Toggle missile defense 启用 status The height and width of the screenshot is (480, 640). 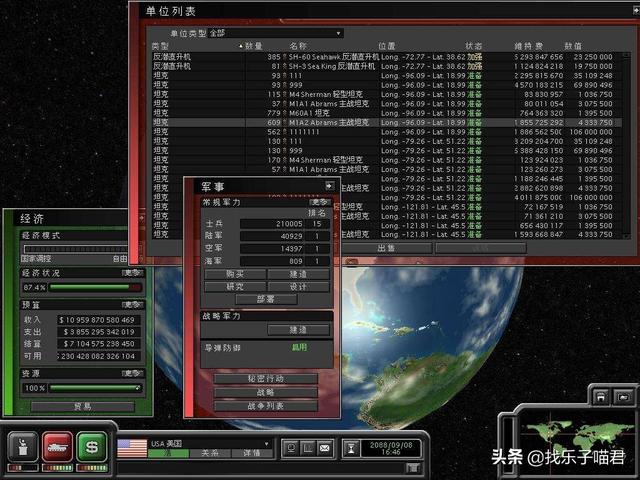pyautogui.click(x=299, y=348)
